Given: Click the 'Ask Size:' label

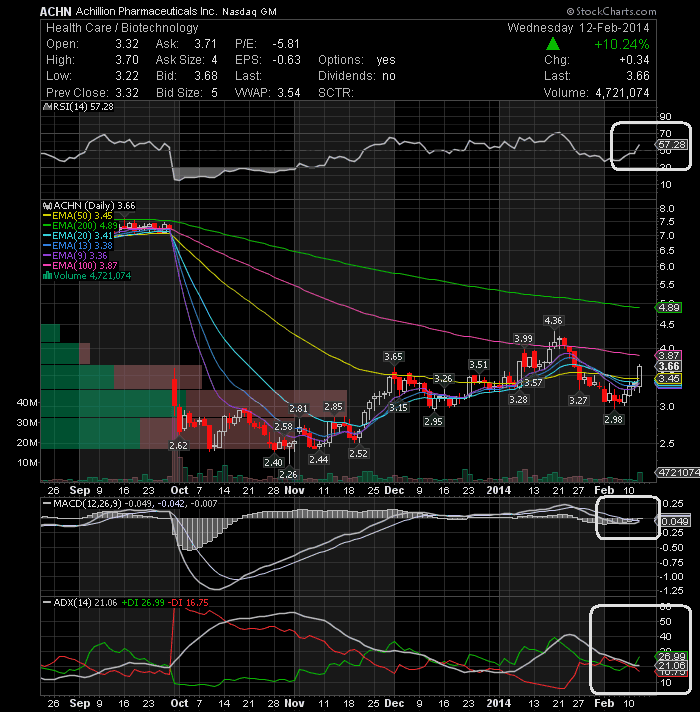Looking at the screenshot, I should [x=180, y=60].
